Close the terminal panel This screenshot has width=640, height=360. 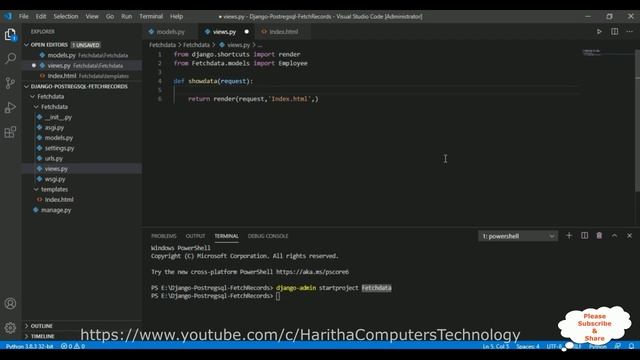tap(629, 236)
